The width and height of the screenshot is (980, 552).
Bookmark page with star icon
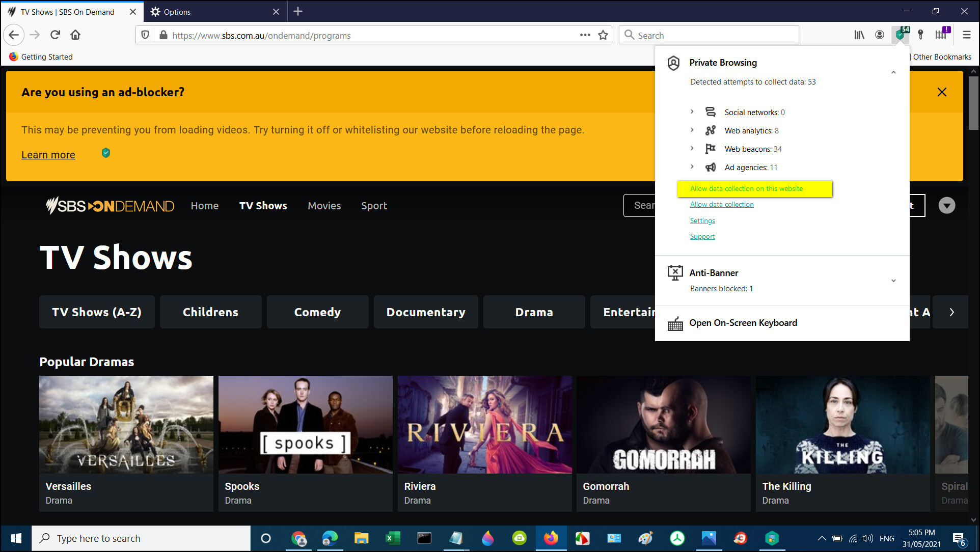(x=603, y=35)
